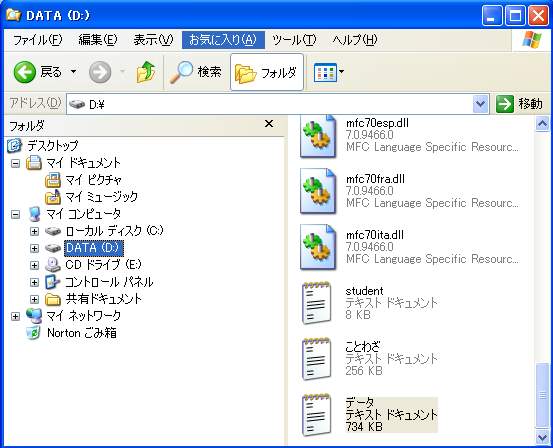Expand the address bar dropdown
Screen dimensions: 553x448
tap(480, 104)
